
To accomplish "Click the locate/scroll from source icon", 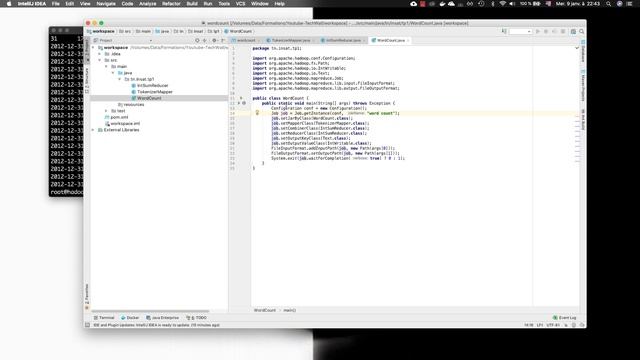I will click(198, 40).
